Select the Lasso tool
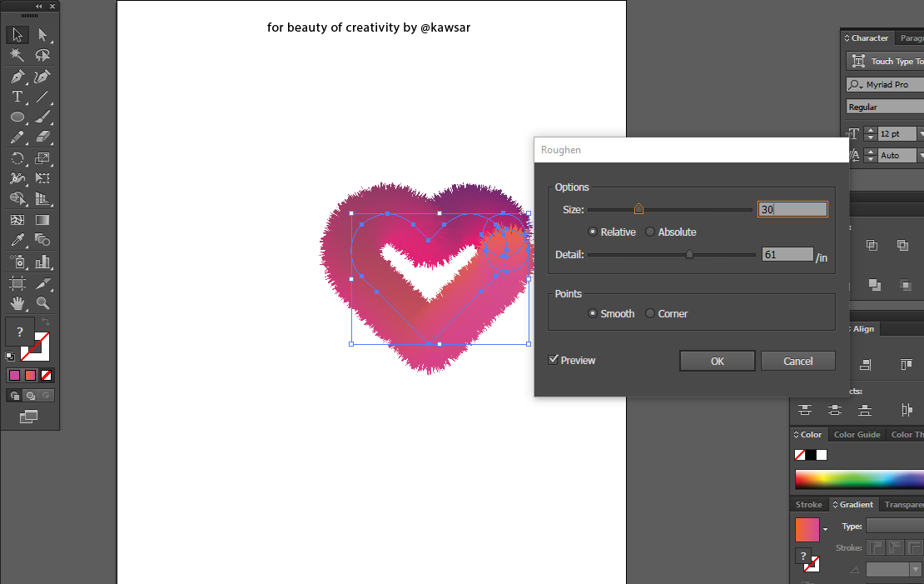 (42, 55)
